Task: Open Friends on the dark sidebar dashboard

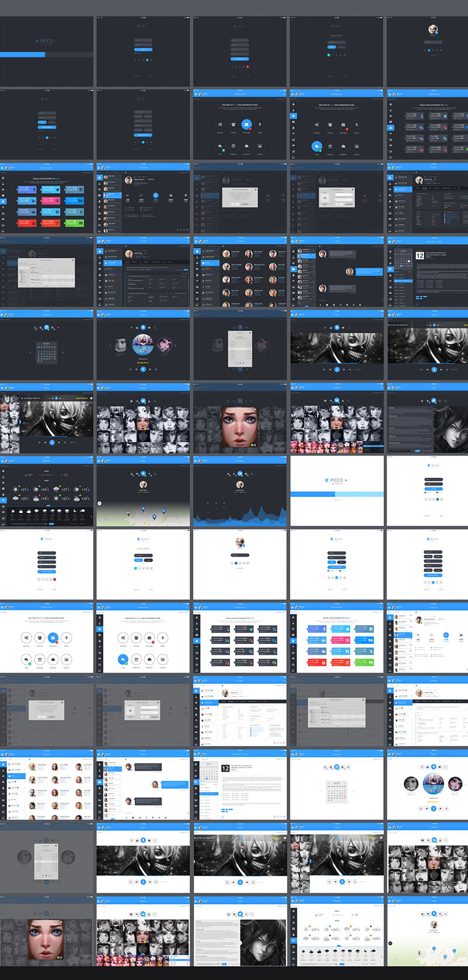Action: (x=330, y=125)
